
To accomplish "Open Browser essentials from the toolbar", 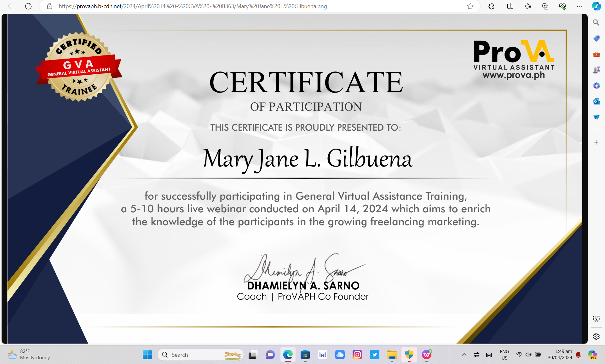I will (x=562, y=6).
